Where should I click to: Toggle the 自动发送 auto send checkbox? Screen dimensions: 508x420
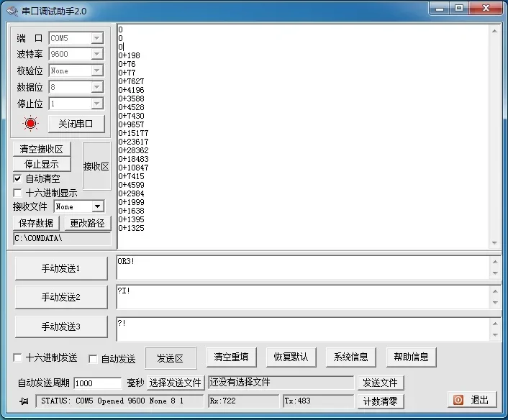[93, 359]
